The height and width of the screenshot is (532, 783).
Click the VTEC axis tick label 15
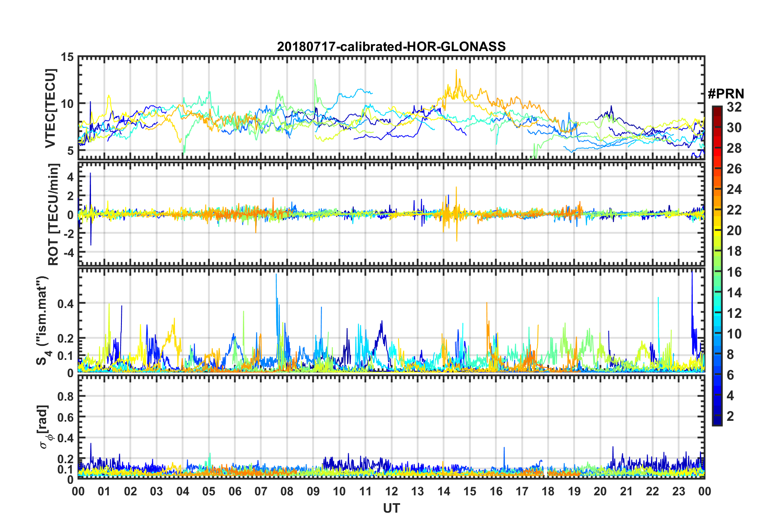[68, 57]
